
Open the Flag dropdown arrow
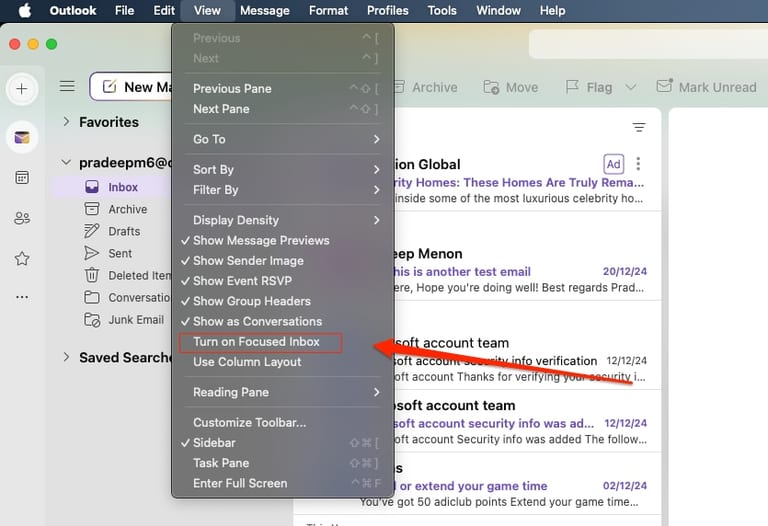[631, 87]
